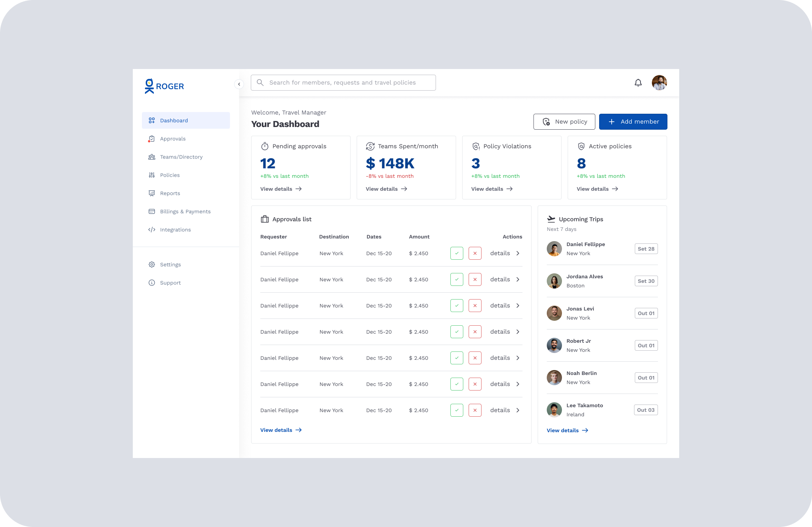This screenshot has width=812, height=527.
Task: Approve the first Daniel Fellippe request
Action: [x=456, y=253]
